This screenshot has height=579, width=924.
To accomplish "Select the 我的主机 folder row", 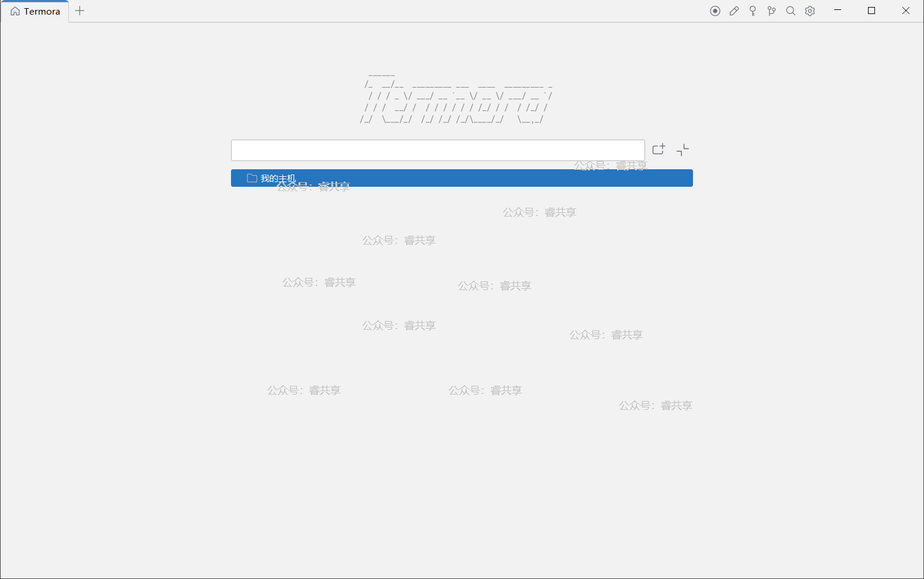I will (x=462, y=178).
